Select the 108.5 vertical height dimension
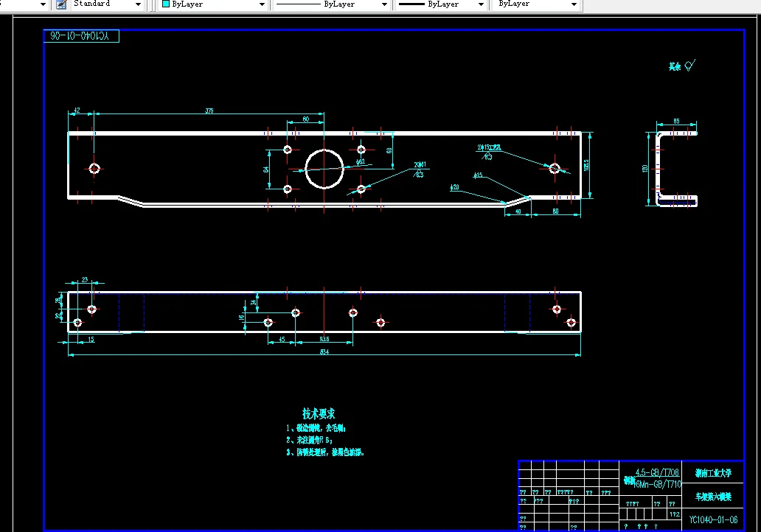Screen dimensions: 761x532 586,165
